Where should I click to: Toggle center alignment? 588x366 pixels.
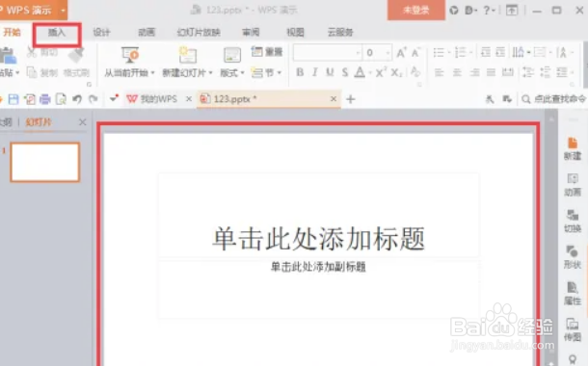(x=457, y=72)
